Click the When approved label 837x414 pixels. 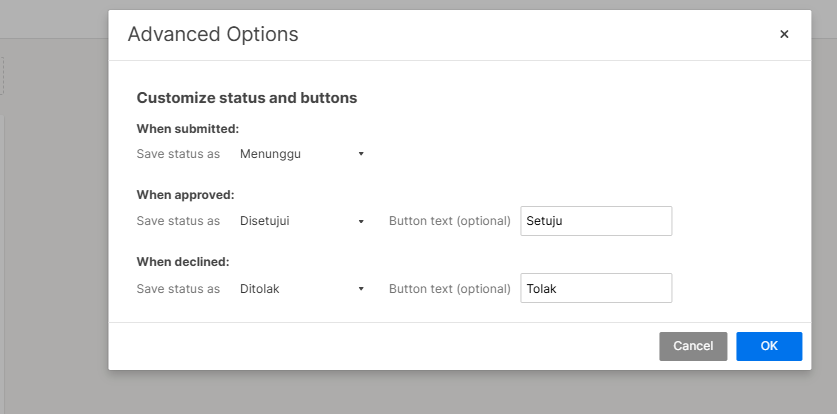click(185, 195)
